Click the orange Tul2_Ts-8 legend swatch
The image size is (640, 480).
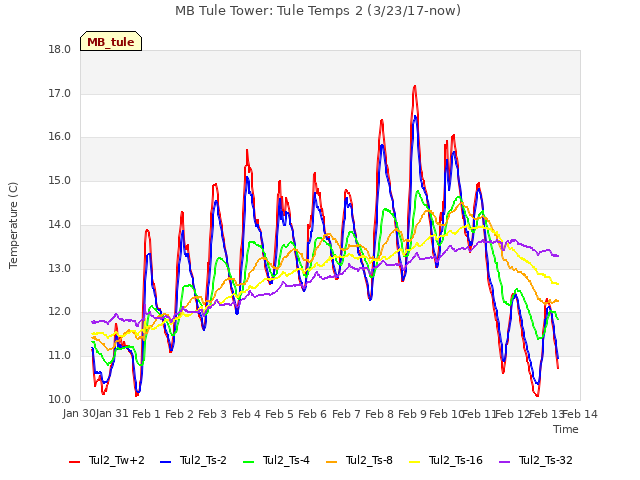(x=331, y=461)
